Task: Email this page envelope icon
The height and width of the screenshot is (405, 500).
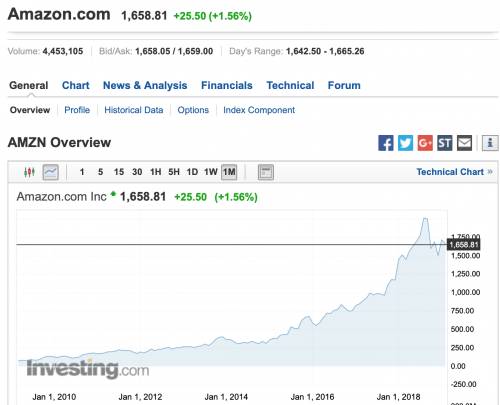Action: [464, 143]
